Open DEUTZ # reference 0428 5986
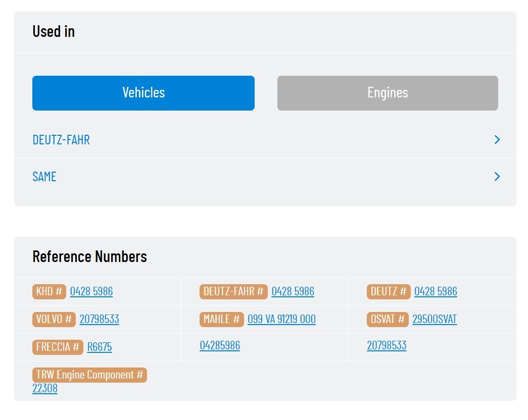Screen dimensions: 528x420 pyautogui.click(x=436, y=291)
